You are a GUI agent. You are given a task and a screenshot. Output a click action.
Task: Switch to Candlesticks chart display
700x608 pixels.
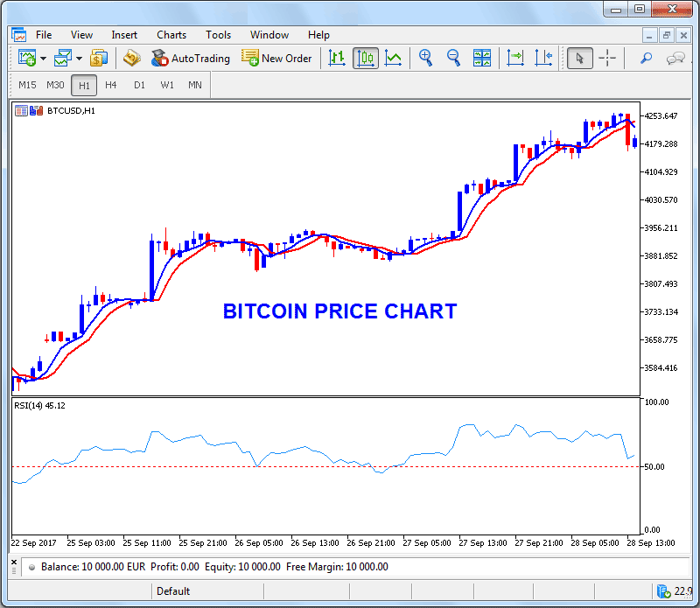point(366,58)
